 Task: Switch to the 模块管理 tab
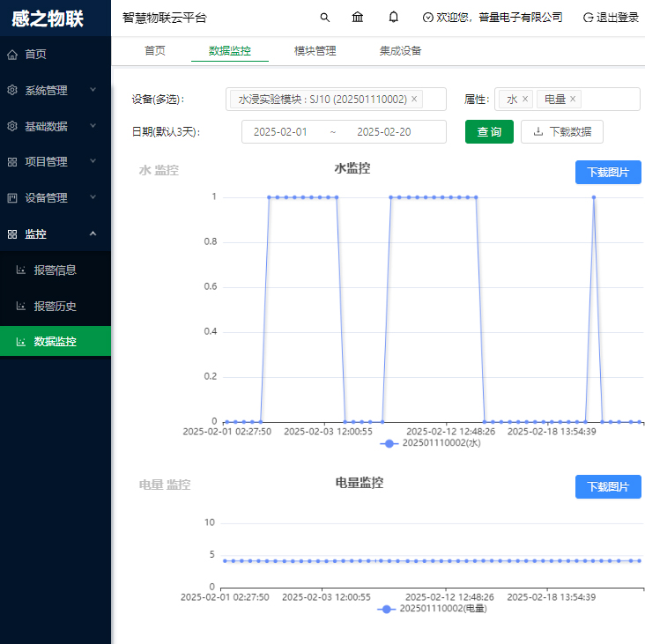pyautogui.click(x=315, y=51)
